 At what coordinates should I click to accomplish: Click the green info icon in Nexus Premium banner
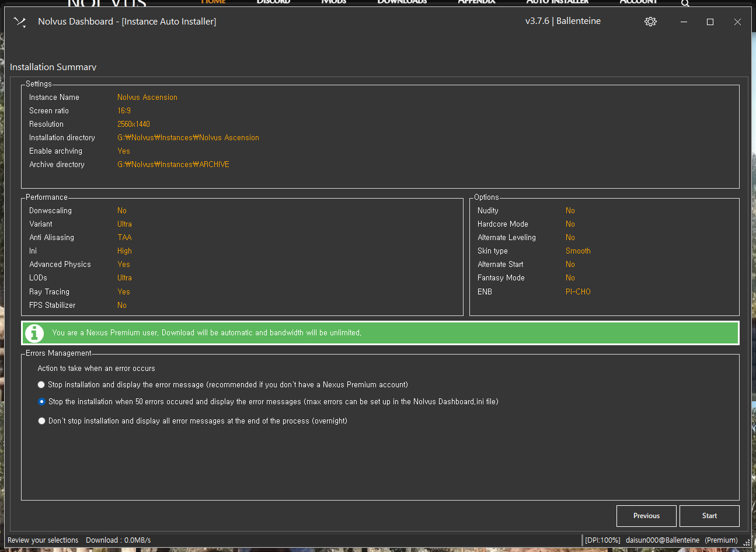tap(34, 333)
